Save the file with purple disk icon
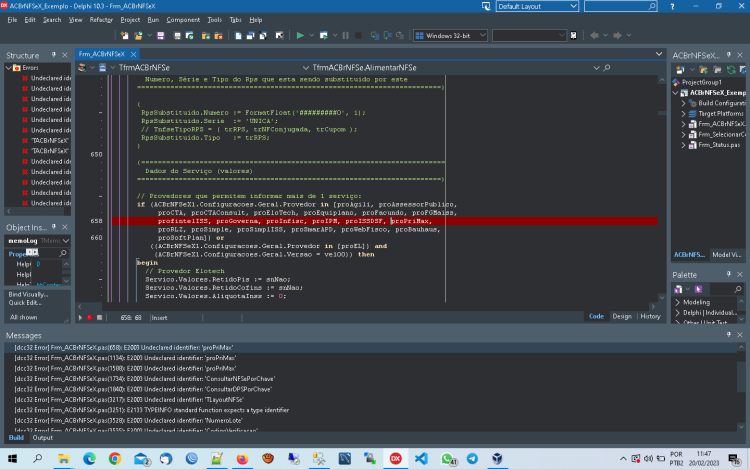750x469 pixels. (x=161, y=35)
